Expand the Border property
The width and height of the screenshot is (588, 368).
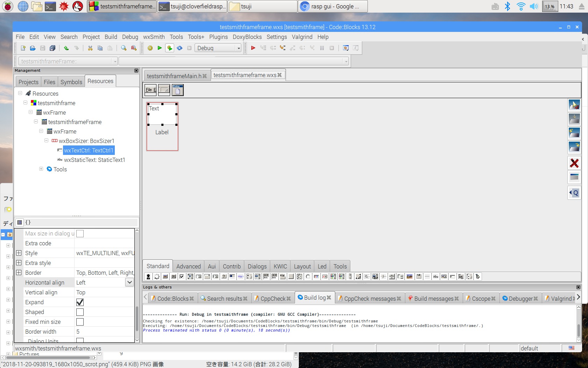pyautogui.click(x=19, y=272)
